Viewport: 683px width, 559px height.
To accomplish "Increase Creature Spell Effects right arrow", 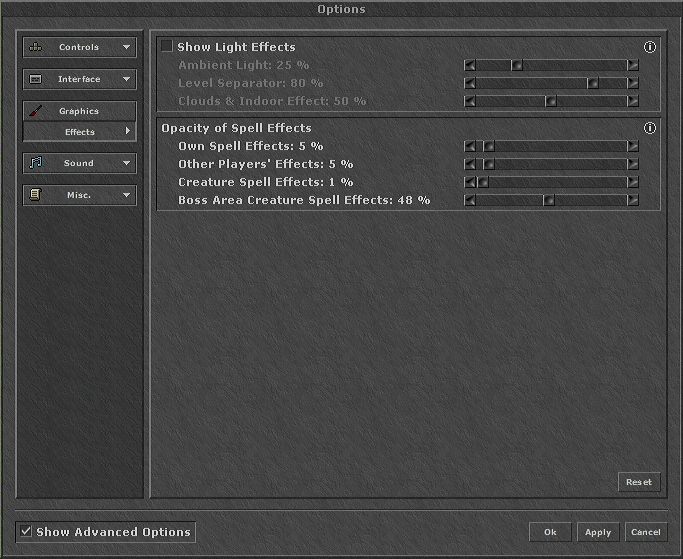I will (x=633, y=182).
